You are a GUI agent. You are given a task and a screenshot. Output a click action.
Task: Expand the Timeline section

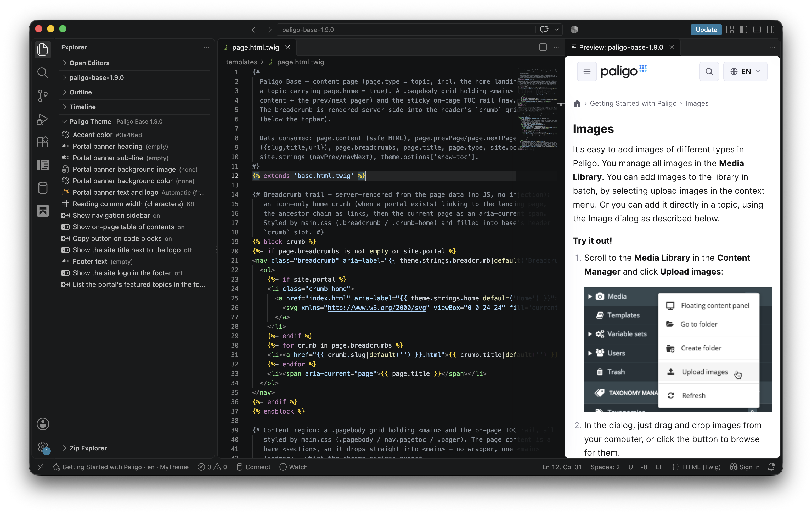[x=135, y=107]
